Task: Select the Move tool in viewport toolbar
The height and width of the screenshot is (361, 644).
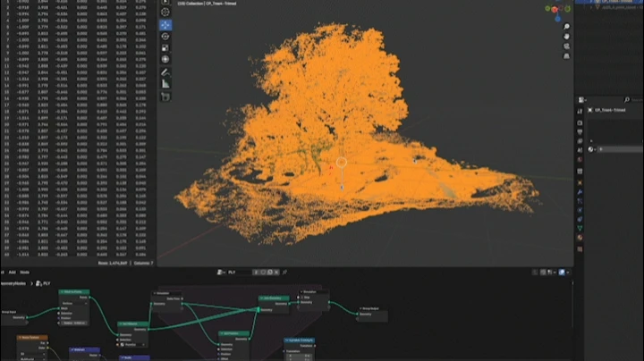Action: pyautogui.click(x=165, y=25)
